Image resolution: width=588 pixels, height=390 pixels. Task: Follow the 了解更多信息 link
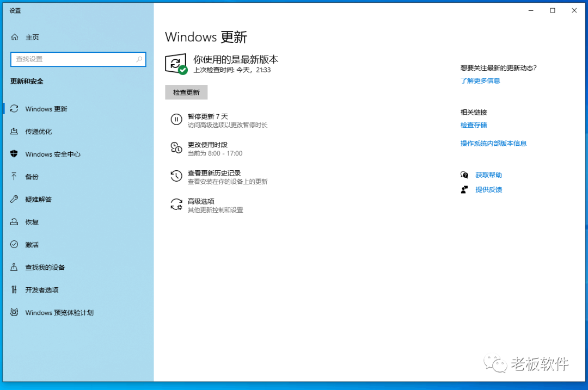[480, 81]
